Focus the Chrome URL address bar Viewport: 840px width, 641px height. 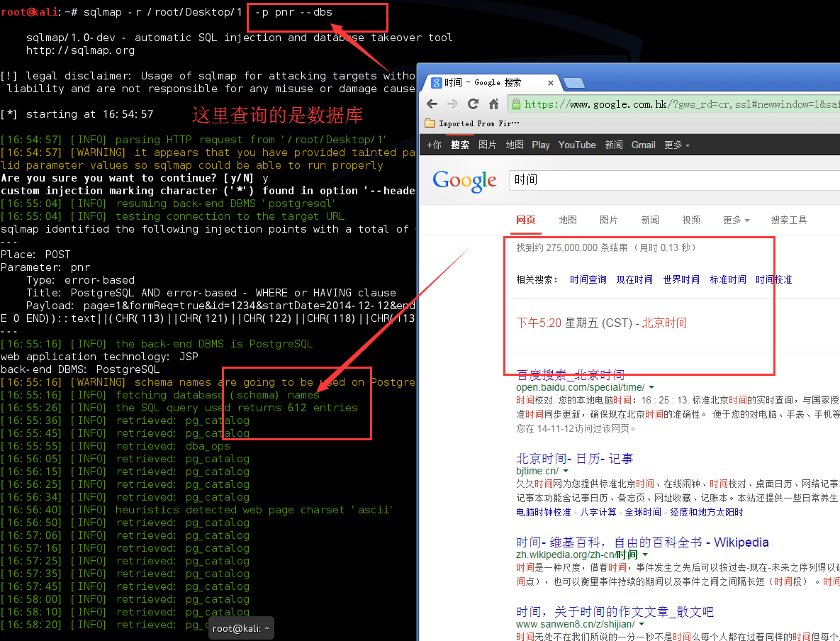[675, 104]
